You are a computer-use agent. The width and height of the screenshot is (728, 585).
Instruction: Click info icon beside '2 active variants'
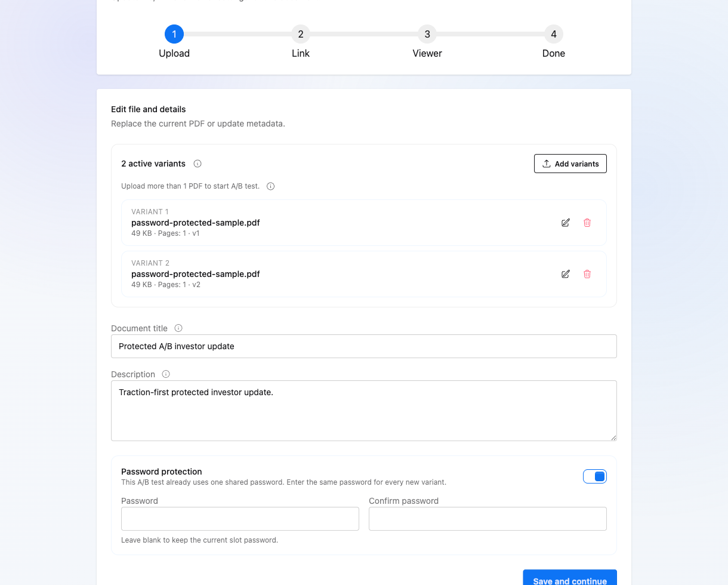click(198, 164)
